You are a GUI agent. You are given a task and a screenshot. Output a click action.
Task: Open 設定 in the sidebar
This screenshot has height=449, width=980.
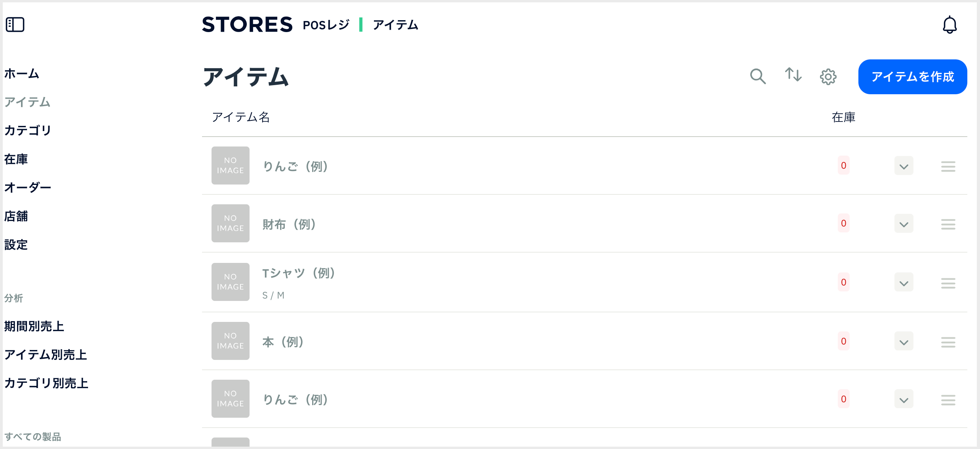(x=16, y=245)
